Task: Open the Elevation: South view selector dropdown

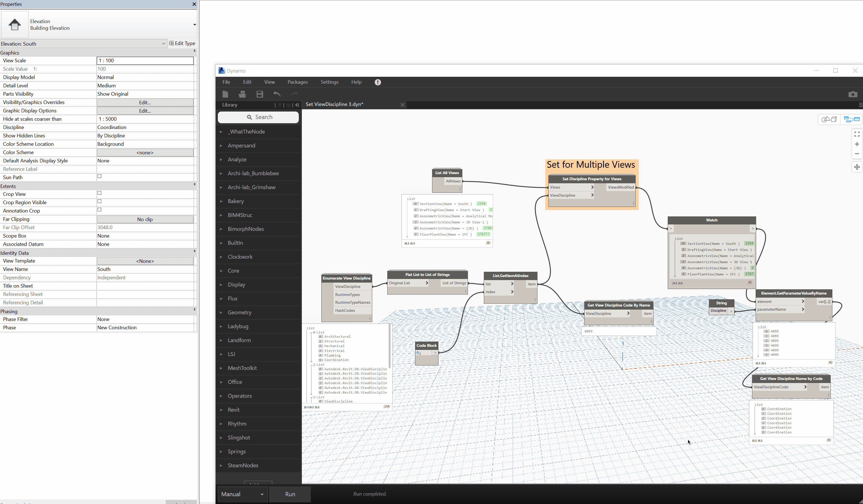Action: coord(163,44)
